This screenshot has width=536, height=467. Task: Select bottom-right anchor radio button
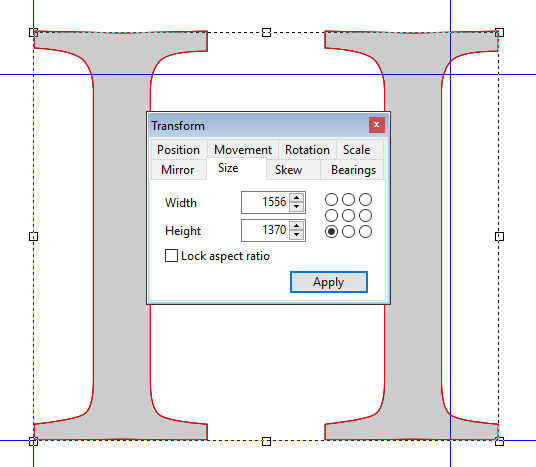(x=365, y=231)
